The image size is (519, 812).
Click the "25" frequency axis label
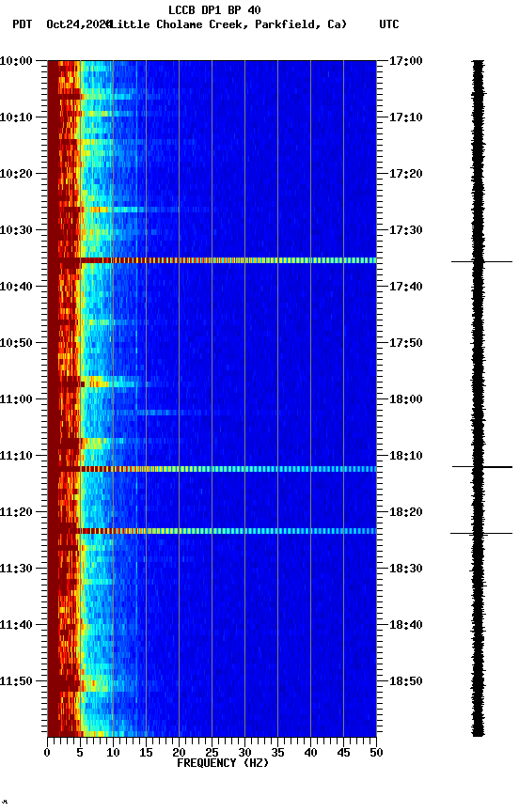pyautogui.click(x=212, y=753)
